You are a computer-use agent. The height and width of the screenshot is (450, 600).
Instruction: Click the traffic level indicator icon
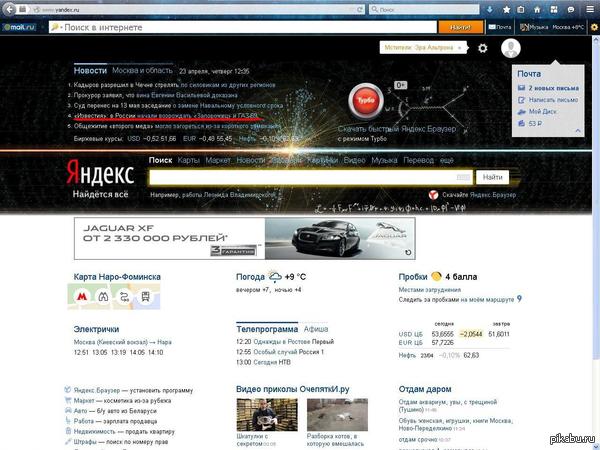click(435, 276)
